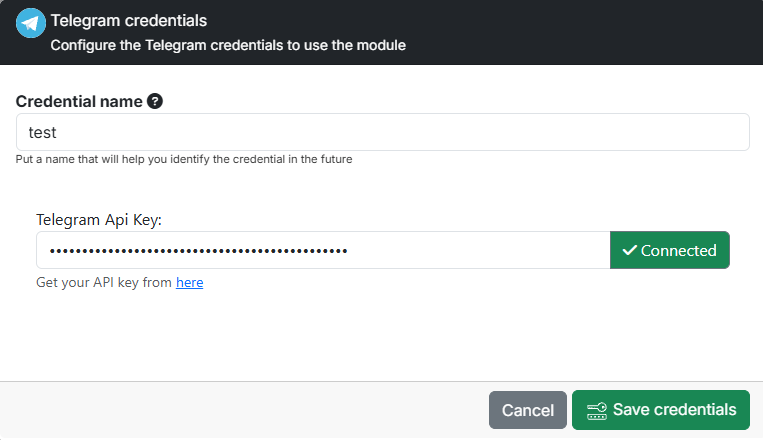Click the 'Credential name' label
Viewport: 763px width, 440px height.
point(79,101)
